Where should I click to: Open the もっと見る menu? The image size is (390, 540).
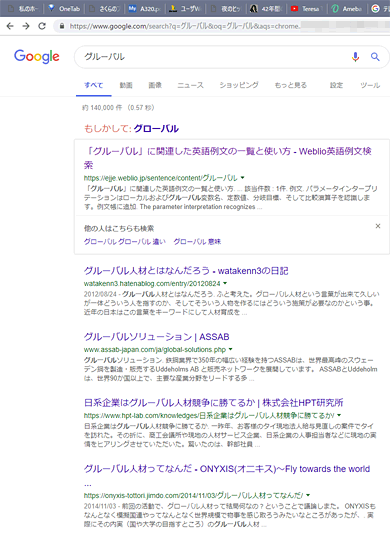[x=290, y=85]
